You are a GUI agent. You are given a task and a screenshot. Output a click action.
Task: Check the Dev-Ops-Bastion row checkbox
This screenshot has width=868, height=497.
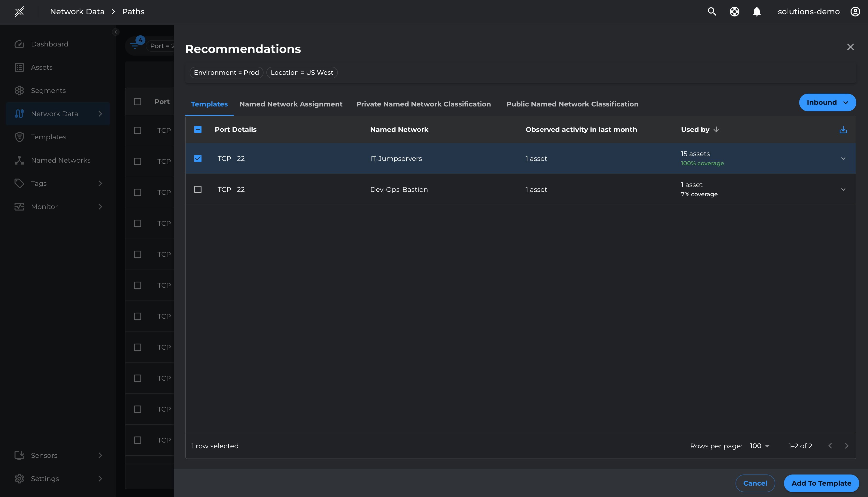coord(198,189)
